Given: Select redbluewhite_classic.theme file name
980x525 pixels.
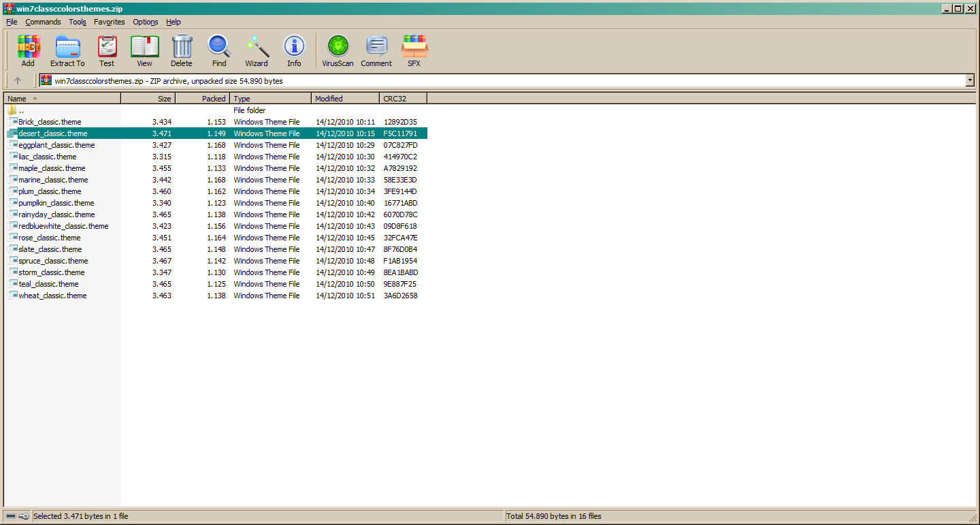Looking at the screenshot, I should click(x=63, y=226).
